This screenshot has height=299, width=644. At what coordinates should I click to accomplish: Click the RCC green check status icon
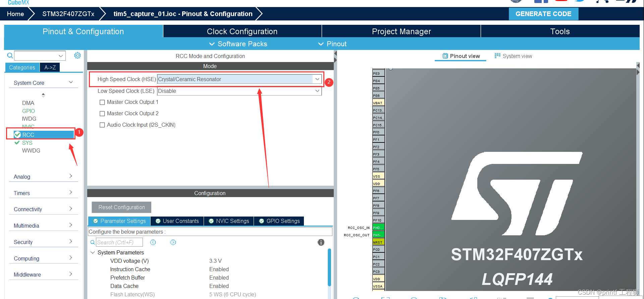click(17, 135)
